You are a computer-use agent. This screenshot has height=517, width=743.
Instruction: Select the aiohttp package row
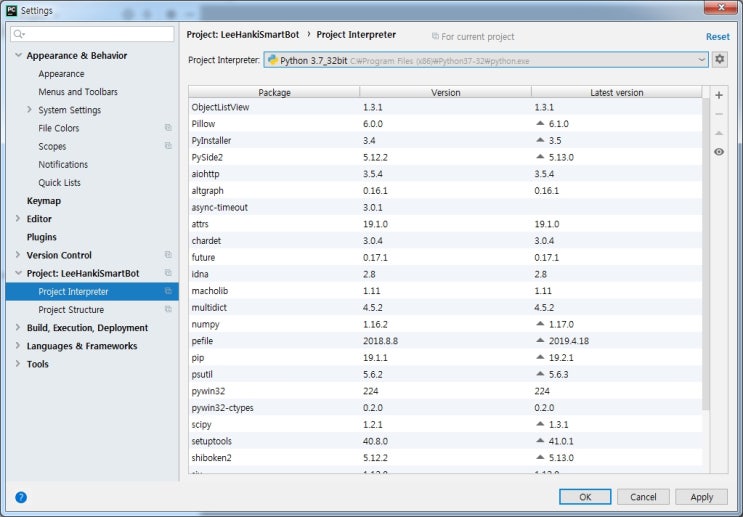pos(445,174)
